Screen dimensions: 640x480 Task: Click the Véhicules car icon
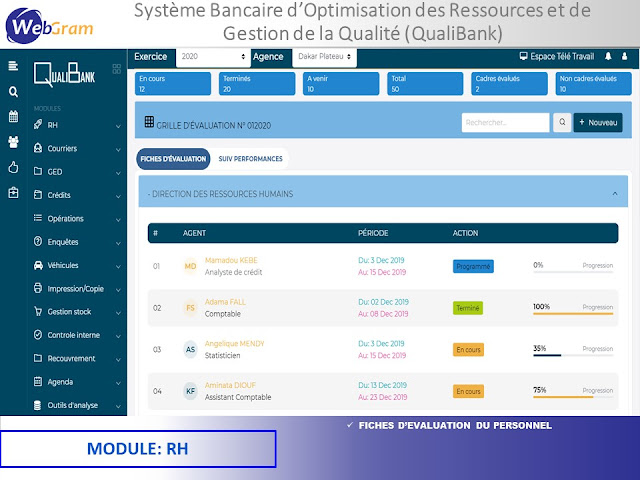[38, 265]
